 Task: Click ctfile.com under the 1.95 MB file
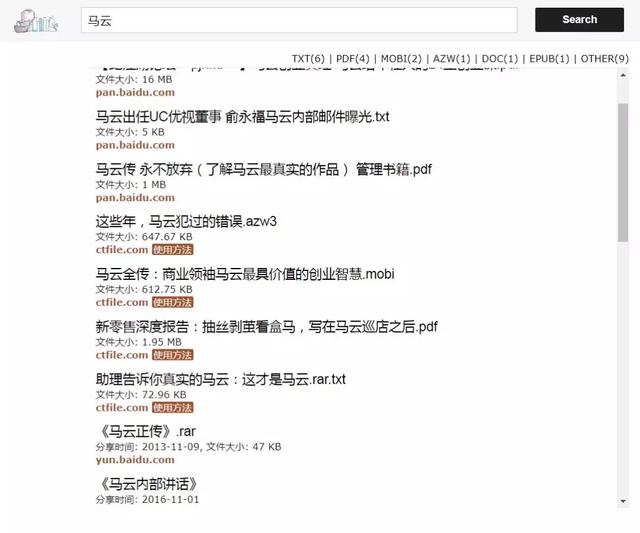(x=122, y=355)
